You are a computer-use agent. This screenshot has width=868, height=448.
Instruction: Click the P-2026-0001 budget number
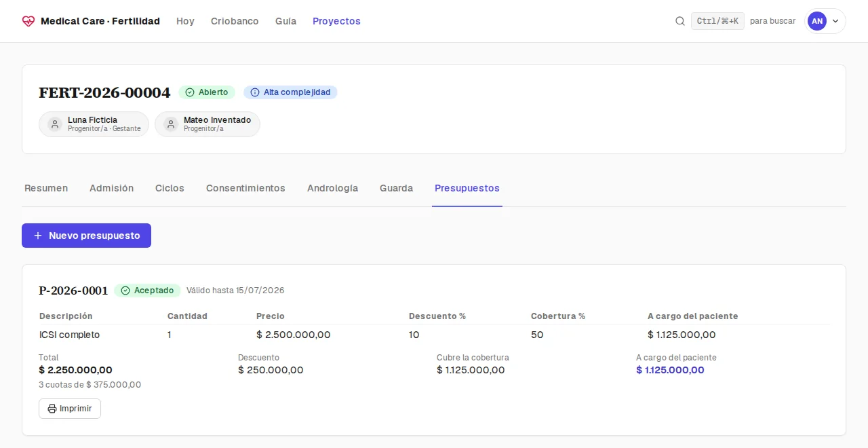pos(73,291)
